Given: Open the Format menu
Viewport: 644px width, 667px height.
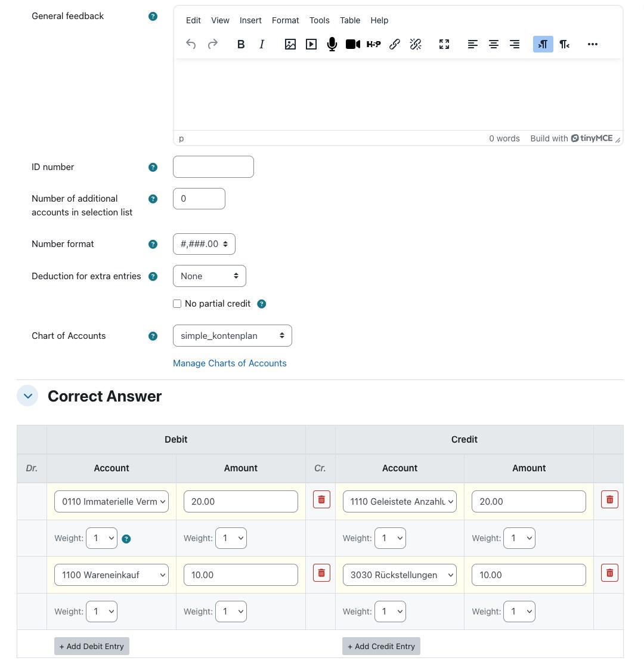Looking at the screenshot, I should pos(285,20).
